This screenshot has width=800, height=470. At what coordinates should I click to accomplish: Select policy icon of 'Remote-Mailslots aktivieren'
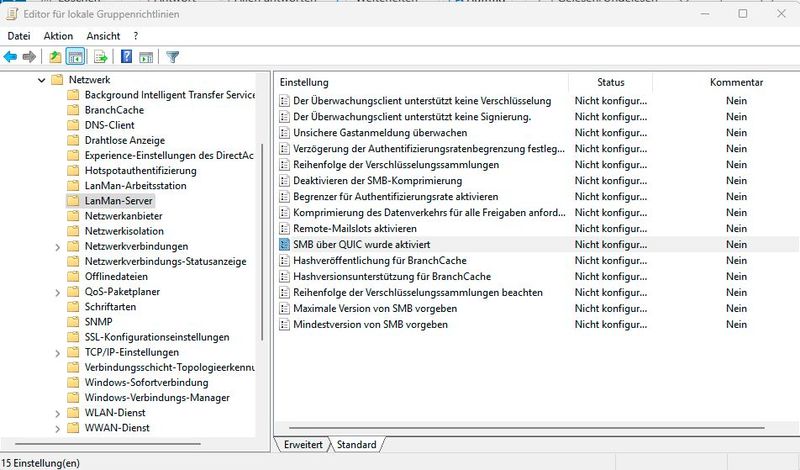(284, 229)
